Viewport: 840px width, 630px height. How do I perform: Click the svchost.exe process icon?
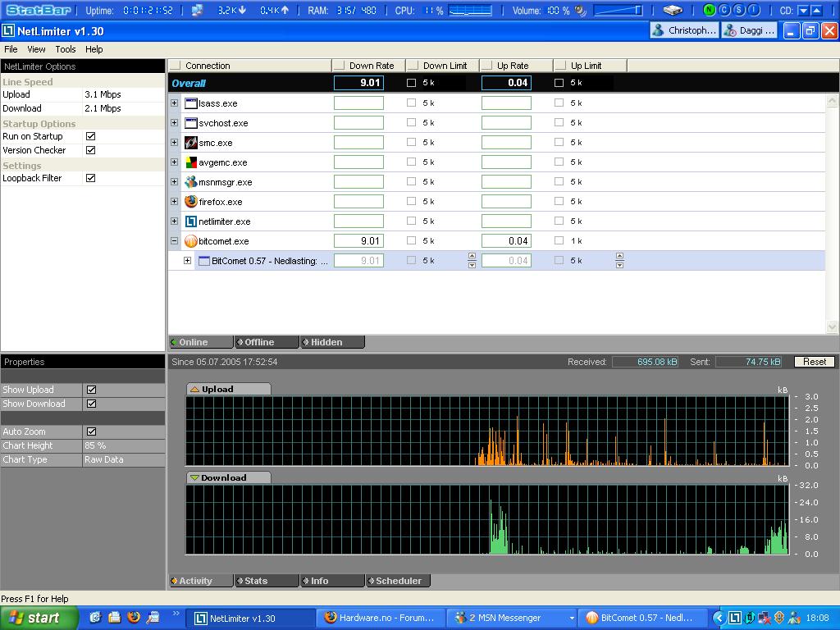pyautogui.click(x=190, y=123)
